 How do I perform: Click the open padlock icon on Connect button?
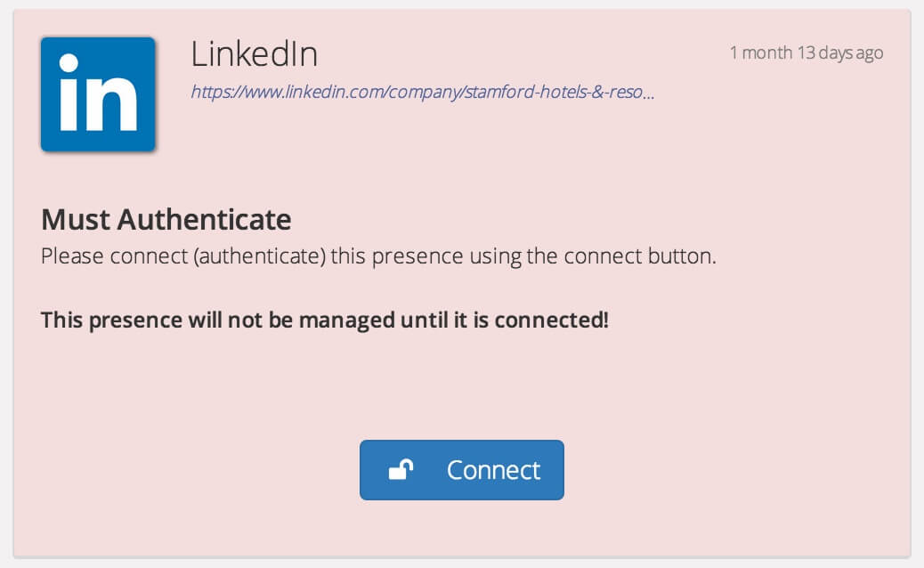pyautogui.click(x=401, y=469)
